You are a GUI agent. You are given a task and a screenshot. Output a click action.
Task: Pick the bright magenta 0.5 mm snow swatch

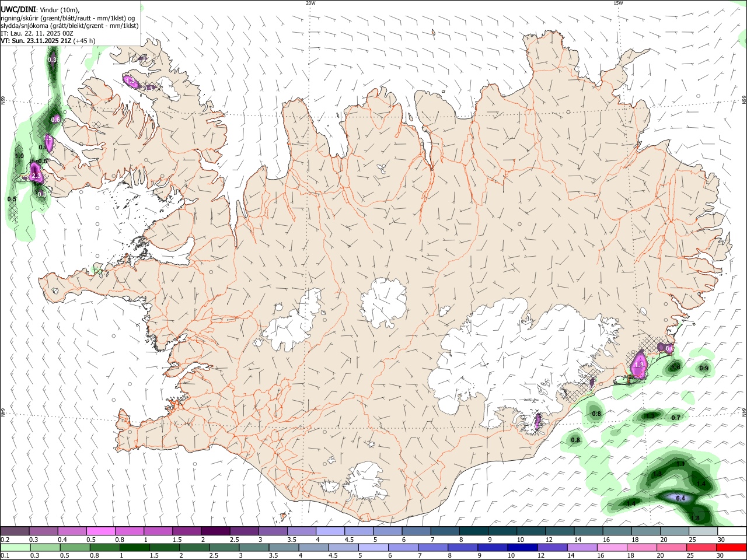(x=100, y=531)
